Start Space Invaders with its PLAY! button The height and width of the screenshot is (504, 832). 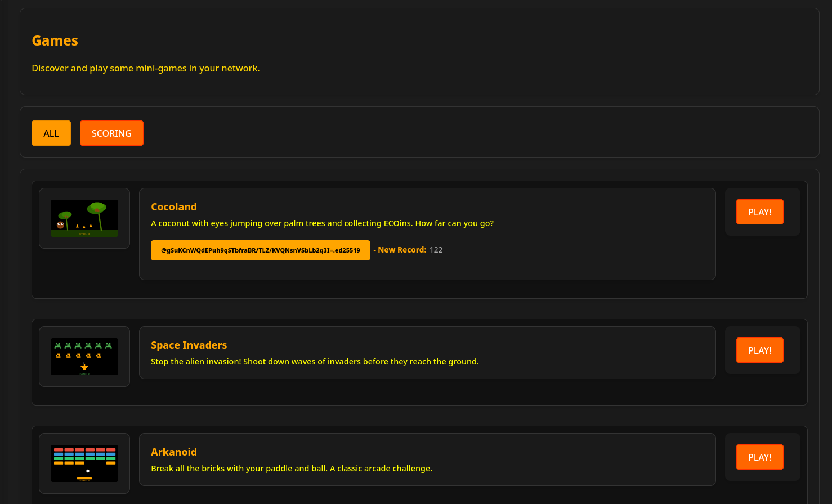click(x=759, y=350)
